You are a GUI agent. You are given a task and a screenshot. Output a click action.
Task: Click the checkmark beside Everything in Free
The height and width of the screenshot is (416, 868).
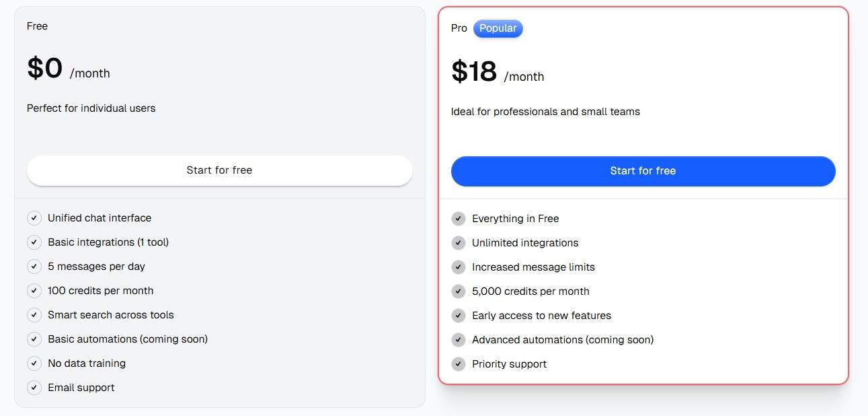coord(459,218)
